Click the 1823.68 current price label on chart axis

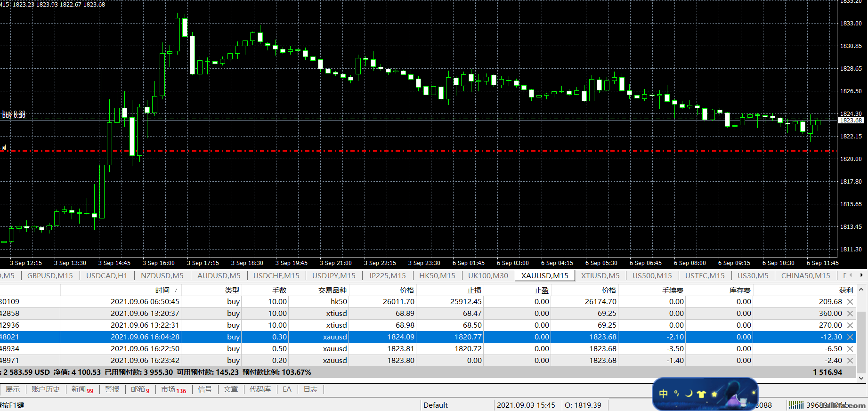click(851, 121)
